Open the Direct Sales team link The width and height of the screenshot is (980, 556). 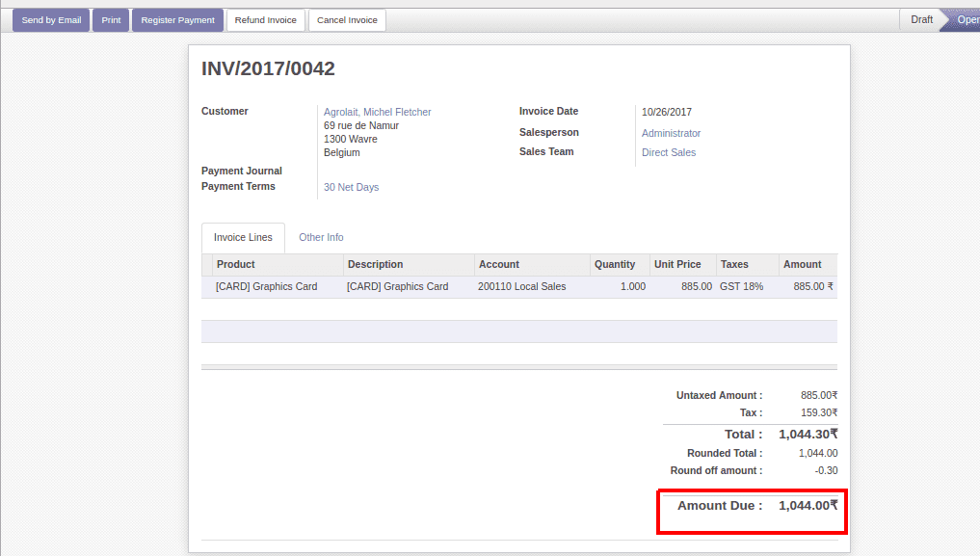[669, 151]
